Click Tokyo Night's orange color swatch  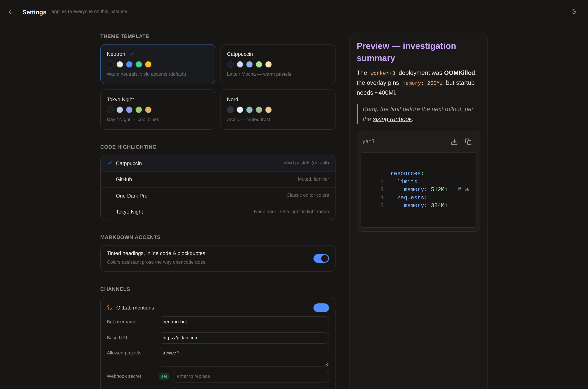tap(148, 110)
